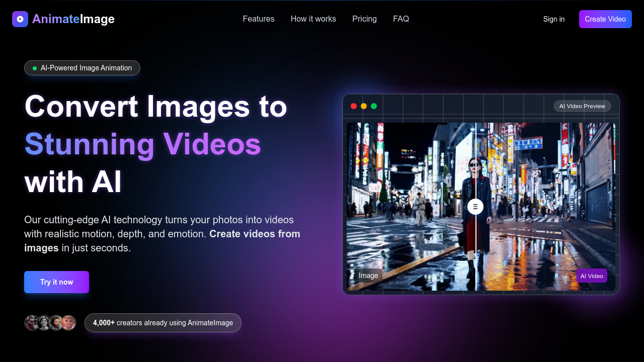644x362 pixels.
Task: Click the play button symbol in the logo
Action: click(20, 19)
